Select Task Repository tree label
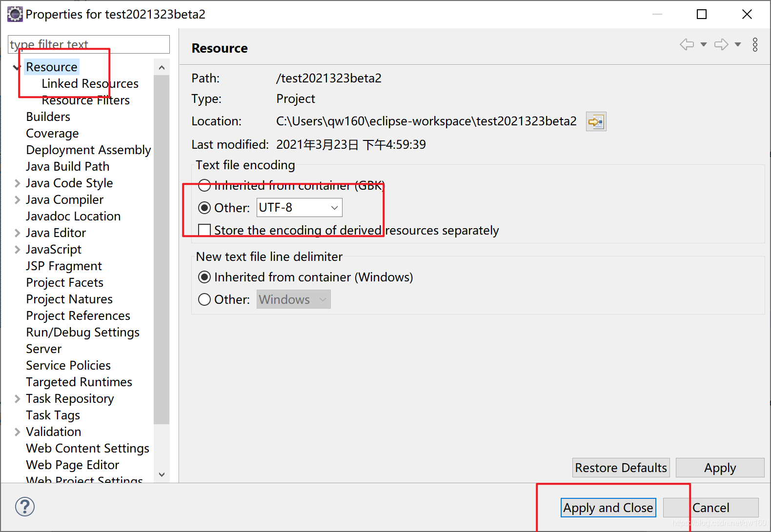 [70, 398]
